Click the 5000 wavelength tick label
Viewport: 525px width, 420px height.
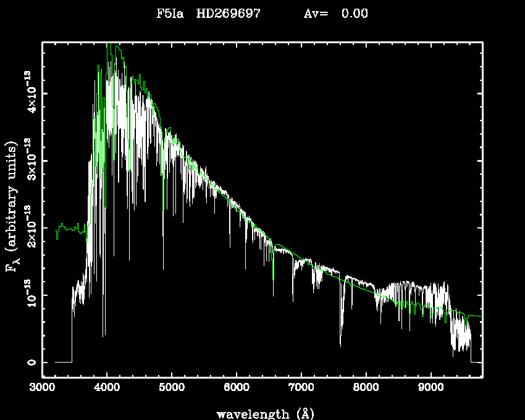[x=172, y=388]
